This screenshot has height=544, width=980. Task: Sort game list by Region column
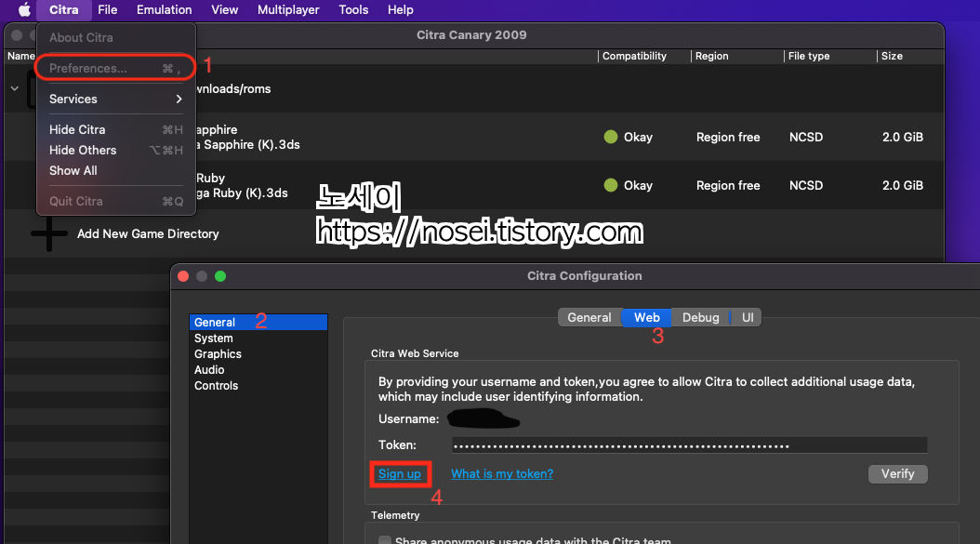pyautogui.click(x=712, y=57)
